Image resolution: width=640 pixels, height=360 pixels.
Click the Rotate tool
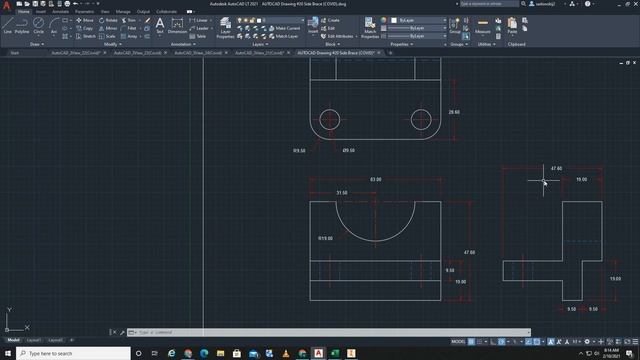pyautogui.click(x=108, y=20)
